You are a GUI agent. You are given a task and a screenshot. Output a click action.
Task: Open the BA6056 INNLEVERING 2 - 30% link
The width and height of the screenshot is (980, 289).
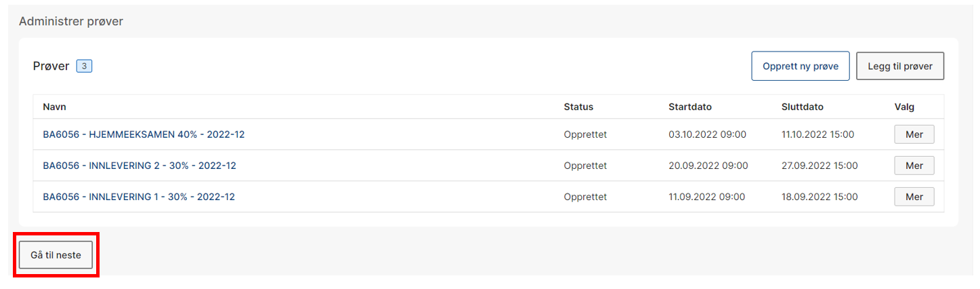(x=140, y=166)
